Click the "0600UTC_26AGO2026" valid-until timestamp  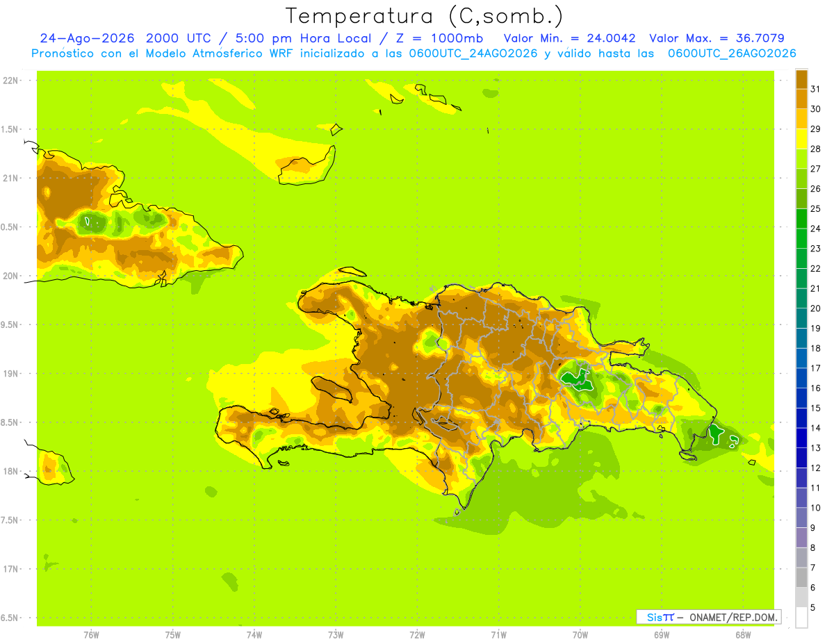click(732, 53)
